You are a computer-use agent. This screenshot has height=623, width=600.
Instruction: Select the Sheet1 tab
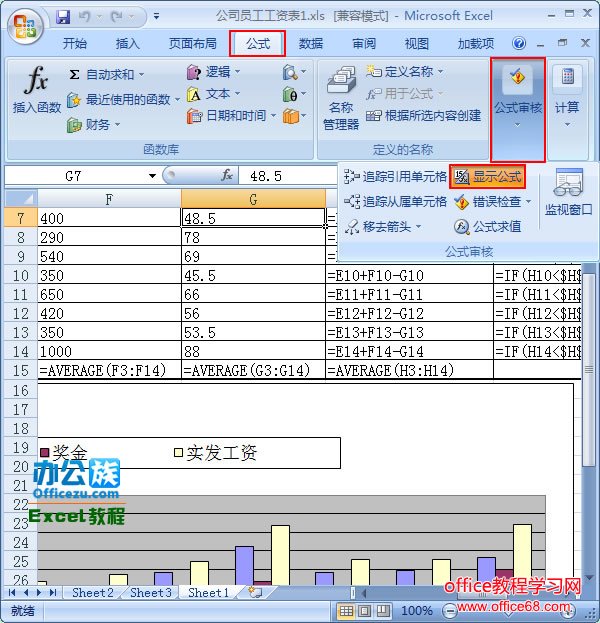(x=209, y=592)
